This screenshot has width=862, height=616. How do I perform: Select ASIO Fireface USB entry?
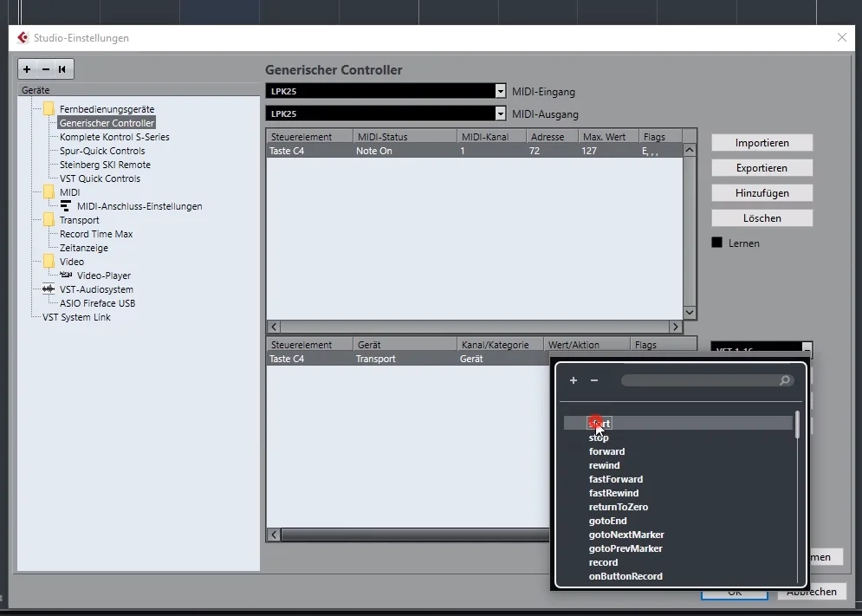(97, 303)
